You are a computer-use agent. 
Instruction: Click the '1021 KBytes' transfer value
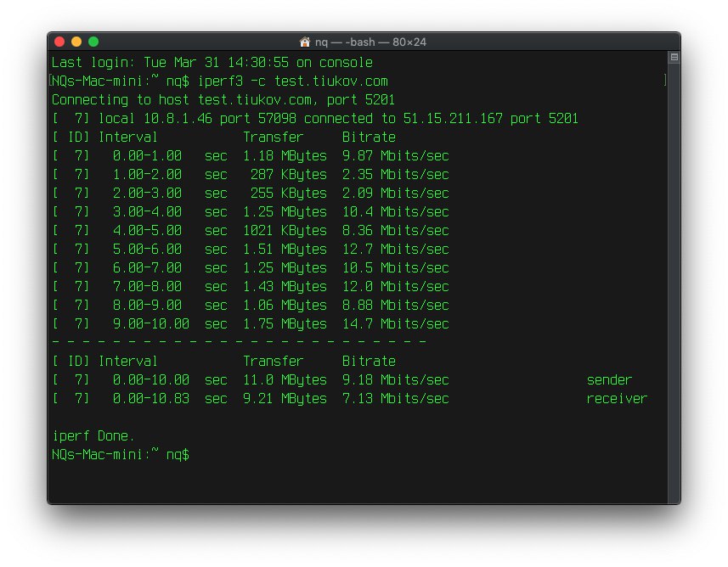point(285,231)
